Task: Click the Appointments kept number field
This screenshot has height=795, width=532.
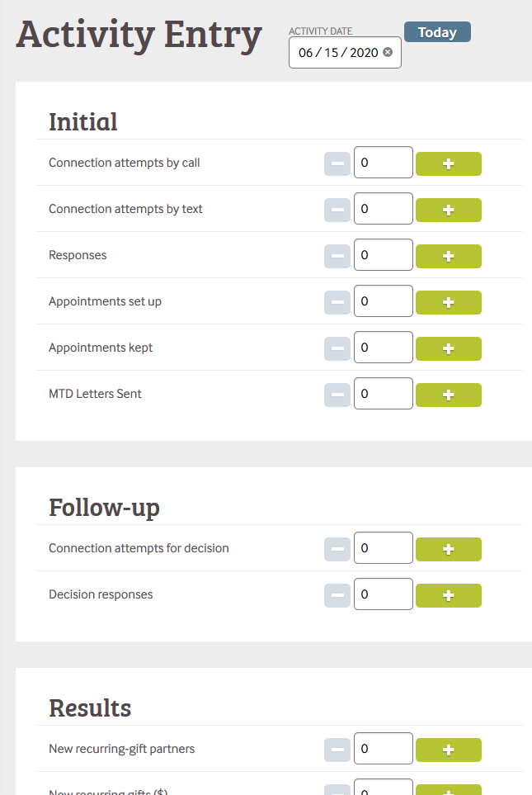Action: (383, 348)
